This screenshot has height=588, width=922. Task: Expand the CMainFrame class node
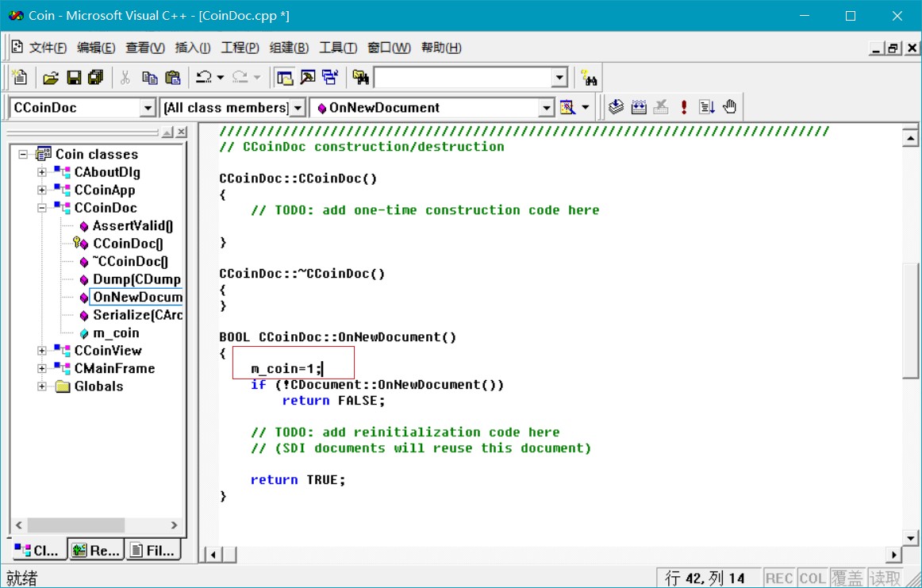pos(42,369)
